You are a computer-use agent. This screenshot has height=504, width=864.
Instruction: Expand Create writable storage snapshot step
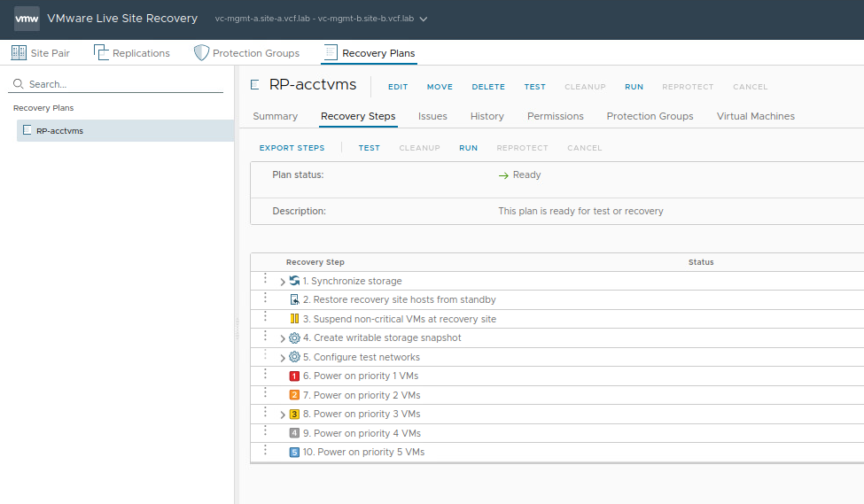coord(283,338)
